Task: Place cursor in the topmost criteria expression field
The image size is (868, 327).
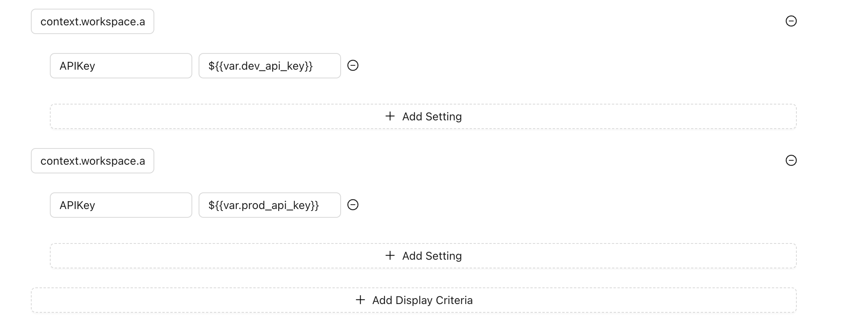Action: pyautogui.click(x=93, y=21)
